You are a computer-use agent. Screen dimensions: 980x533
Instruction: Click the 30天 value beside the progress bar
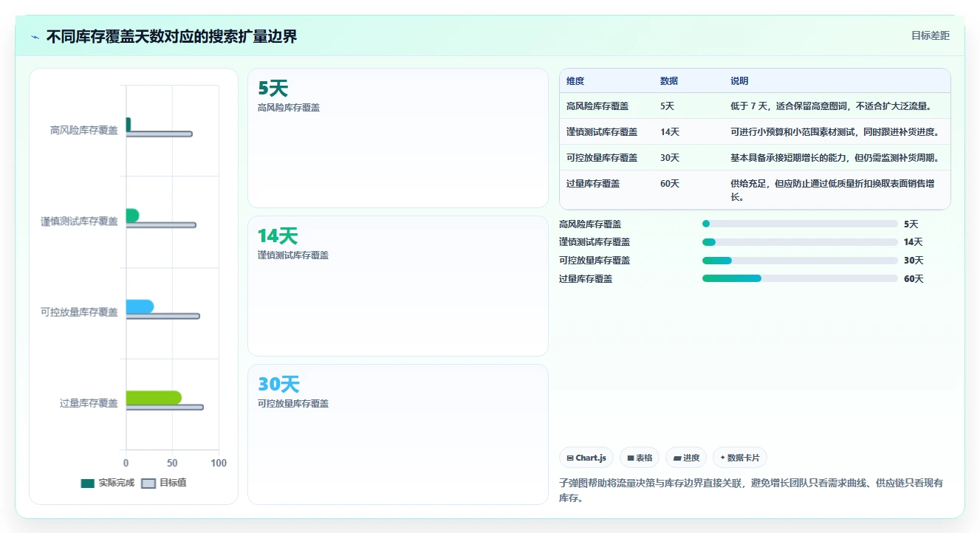[x=914, y=261]
